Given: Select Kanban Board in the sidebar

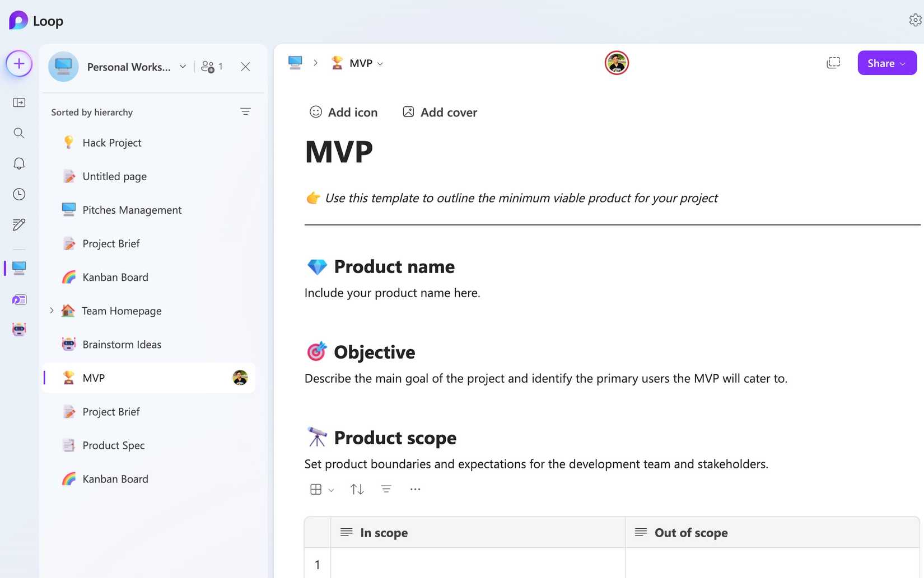Looking at the screenshot, I should [x=115, y=277].
